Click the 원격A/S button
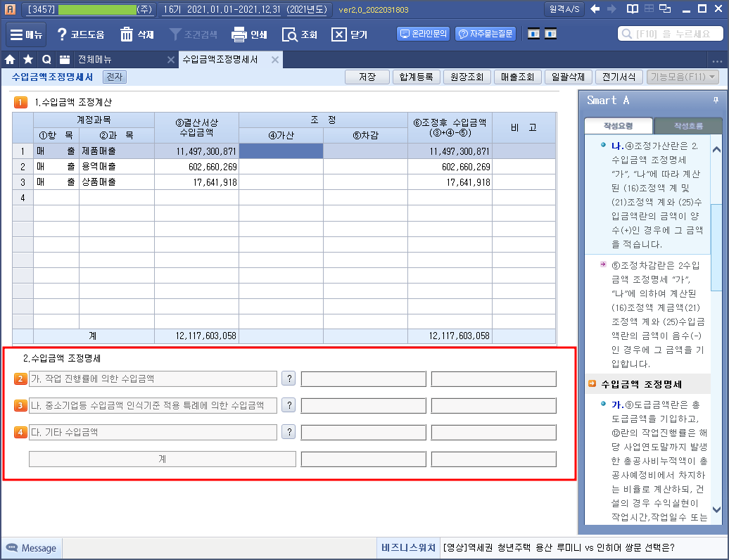The height and width of the screenshot is (560, 729). 564,9
